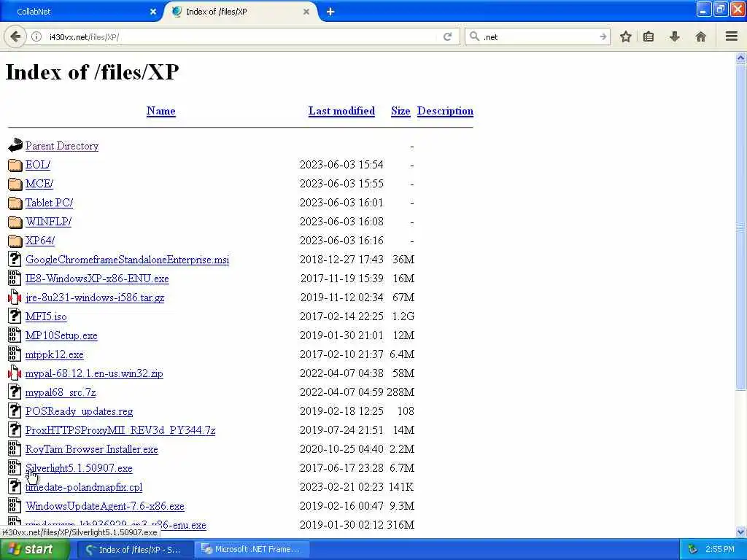Download timedate-polandmapfix.cpl
Image resolution: width=747 pixels, height=560 pixels.
tap(84, 487)
